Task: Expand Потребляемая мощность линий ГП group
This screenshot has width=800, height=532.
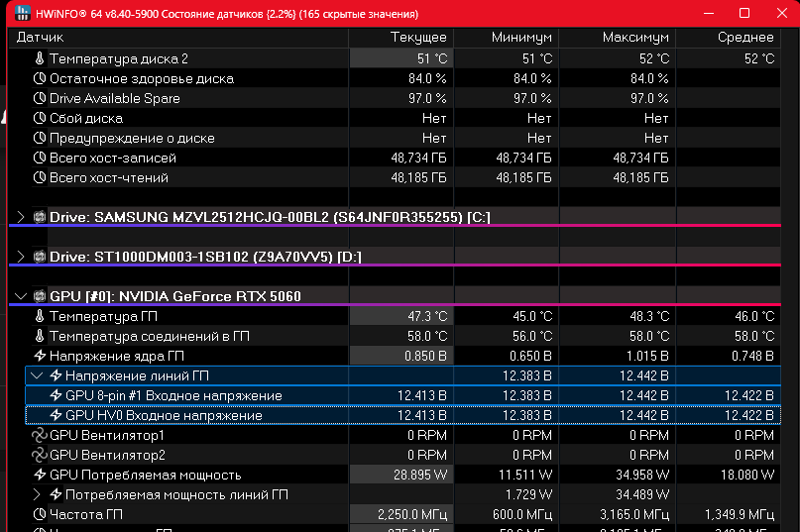Action: point(38,494)
